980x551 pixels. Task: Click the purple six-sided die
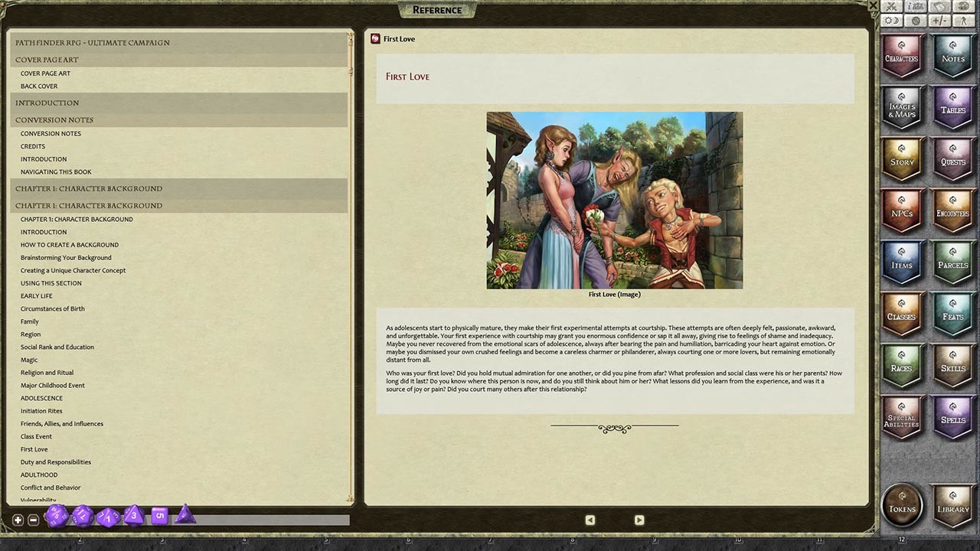point(159,516)
